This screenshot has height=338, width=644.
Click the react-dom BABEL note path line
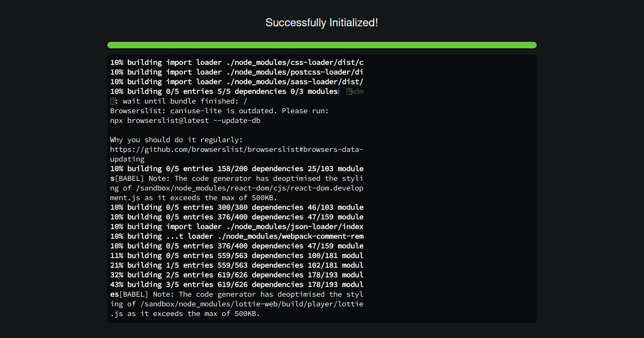(x=237, y=188)
